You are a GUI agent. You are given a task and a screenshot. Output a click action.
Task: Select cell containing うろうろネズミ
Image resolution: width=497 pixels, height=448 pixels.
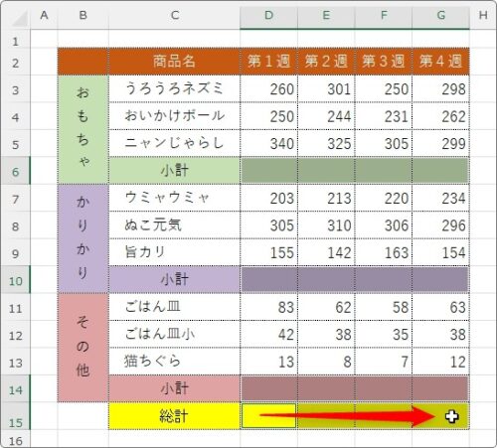(x=174, y=89)
